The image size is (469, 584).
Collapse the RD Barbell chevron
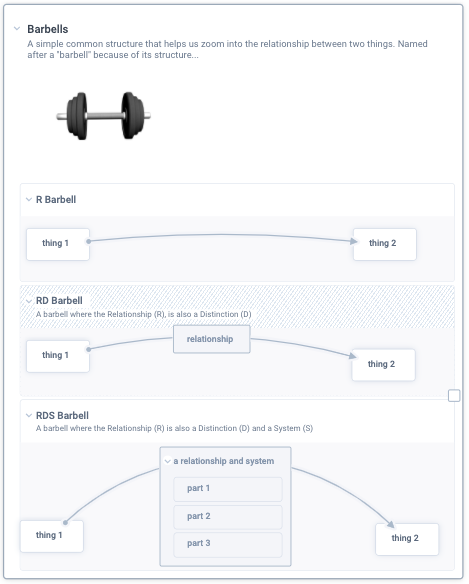[x=29, y=301]
